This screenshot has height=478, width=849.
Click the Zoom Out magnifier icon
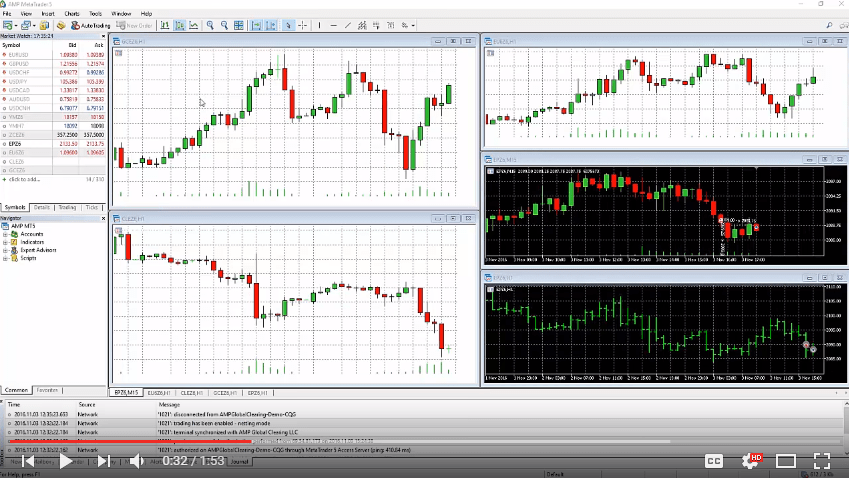(x=224, y=25)
